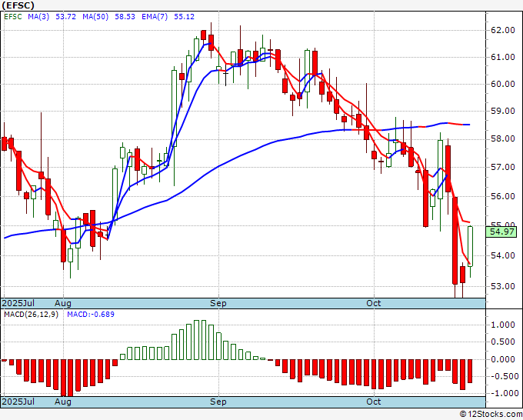
Task: Click Sep on the MACD panel axis
Action: click(218, 402)
